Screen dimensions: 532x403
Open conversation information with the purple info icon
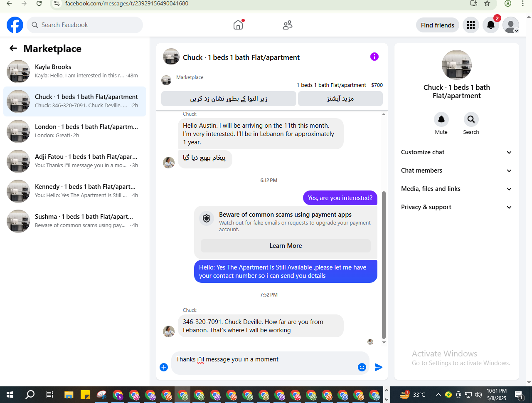coord(374,57)
